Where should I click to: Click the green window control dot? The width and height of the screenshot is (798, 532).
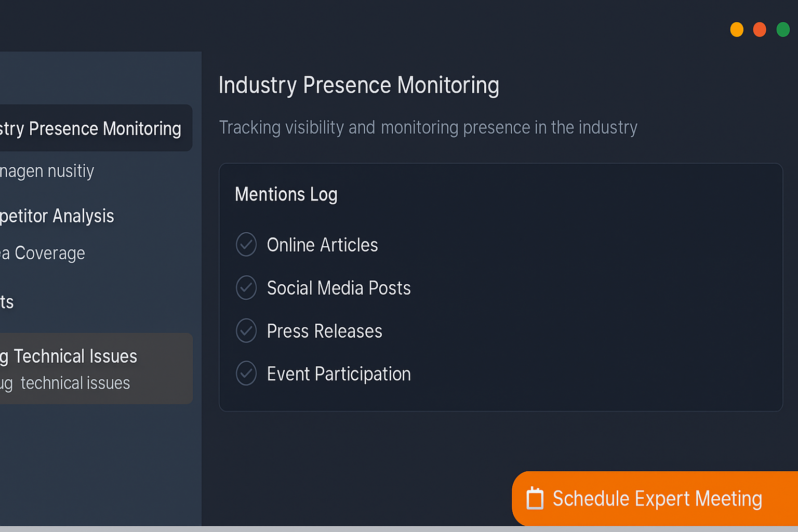point(783,30)
